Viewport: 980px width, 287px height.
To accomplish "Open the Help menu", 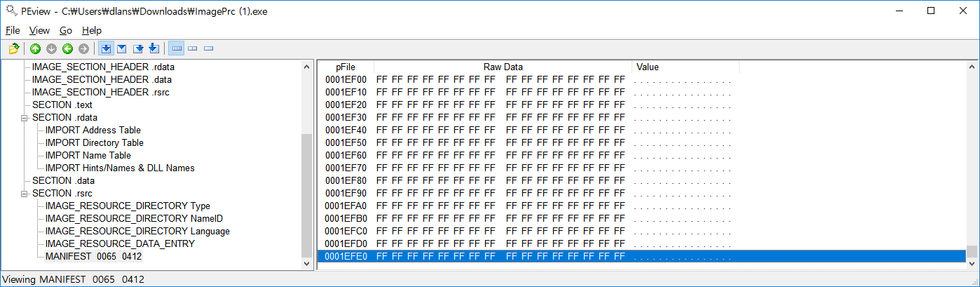I will tap(92, 30).
